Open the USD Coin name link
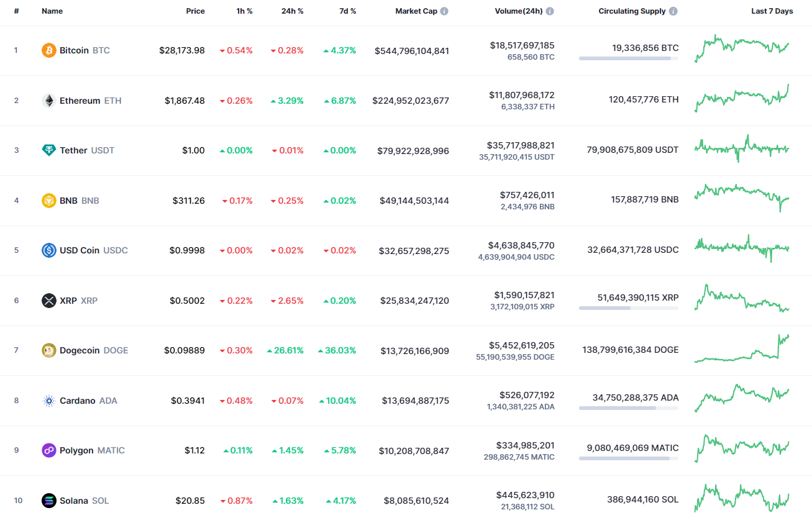Image resolution: width=812 pixels, height=523 pixels. click(80, 250)
